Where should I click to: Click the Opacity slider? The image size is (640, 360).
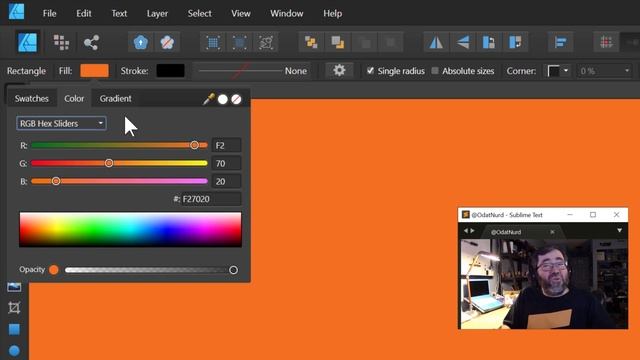[x=151, y=270]
